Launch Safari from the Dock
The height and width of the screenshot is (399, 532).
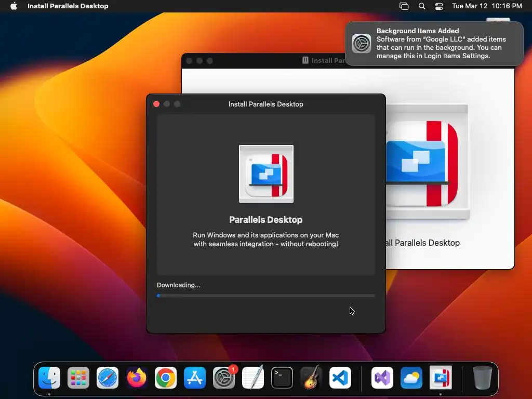pyautogui.click(x=108, y=378)
